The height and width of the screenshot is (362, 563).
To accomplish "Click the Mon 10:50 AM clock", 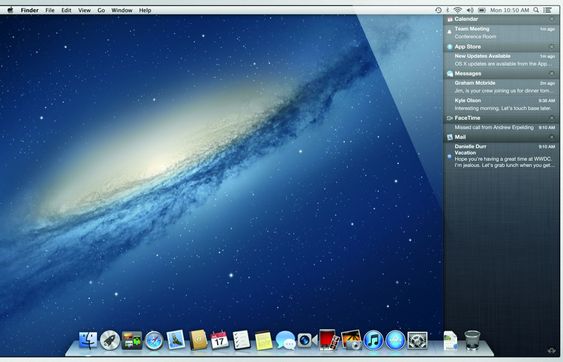I will point(510,10).
